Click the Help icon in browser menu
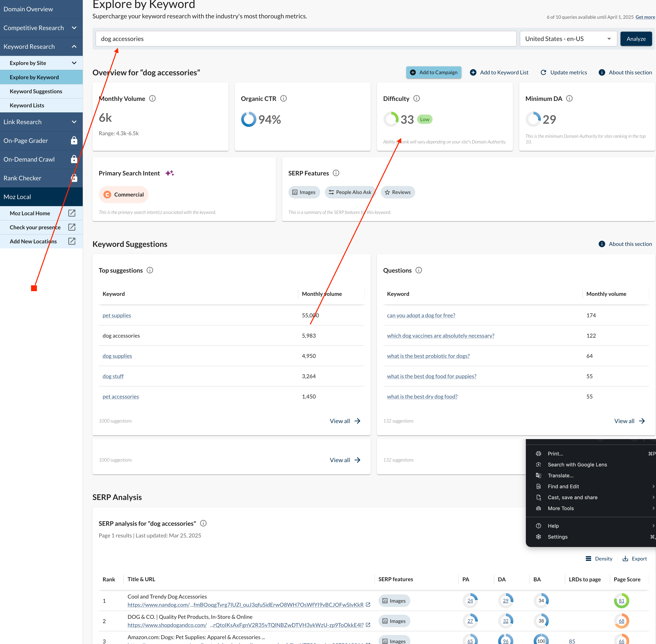Image resolution: width=656 pixels, height=644 pixels. click(x=538, y=526)
